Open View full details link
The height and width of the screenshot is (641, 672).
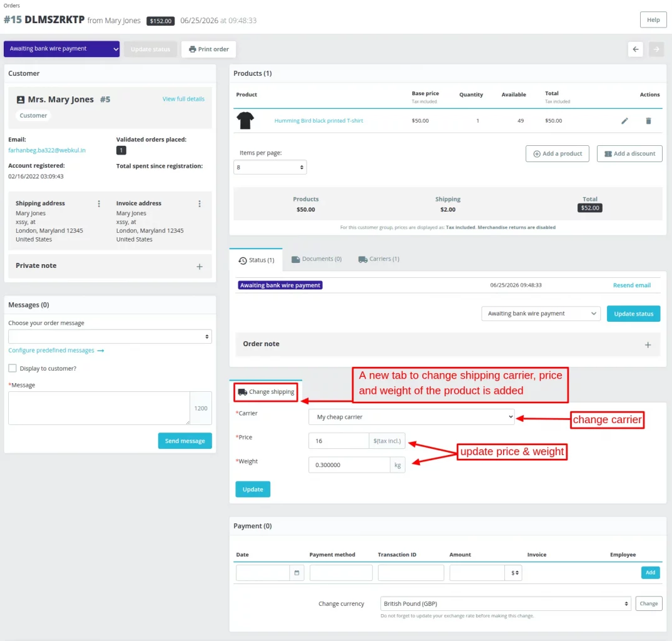183,99
